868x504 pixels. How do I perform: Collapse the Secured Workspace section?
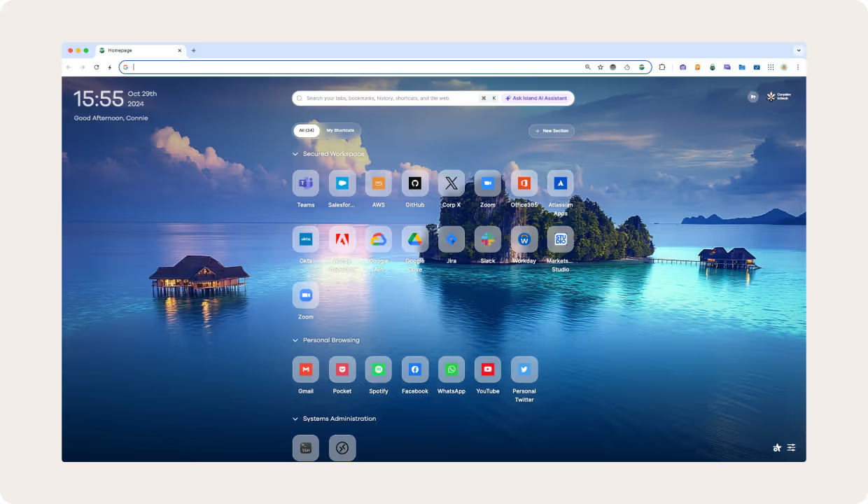[295, 154]
